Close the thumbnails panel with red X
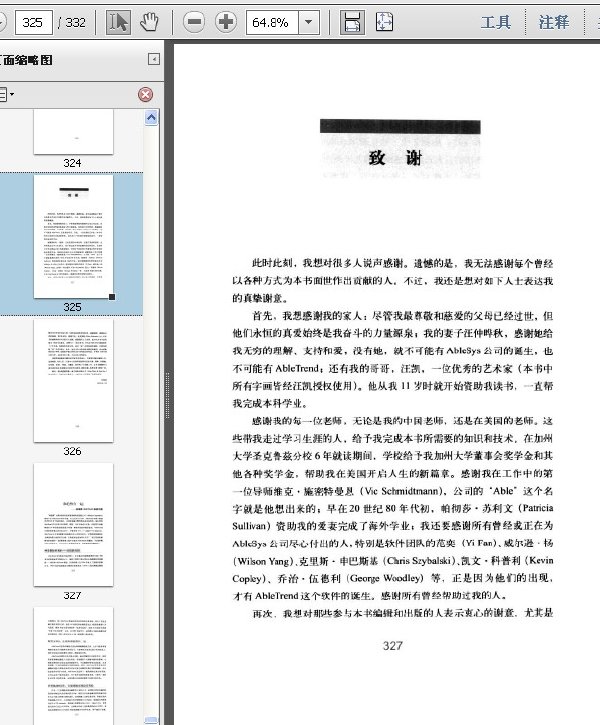 click(145, 94)
